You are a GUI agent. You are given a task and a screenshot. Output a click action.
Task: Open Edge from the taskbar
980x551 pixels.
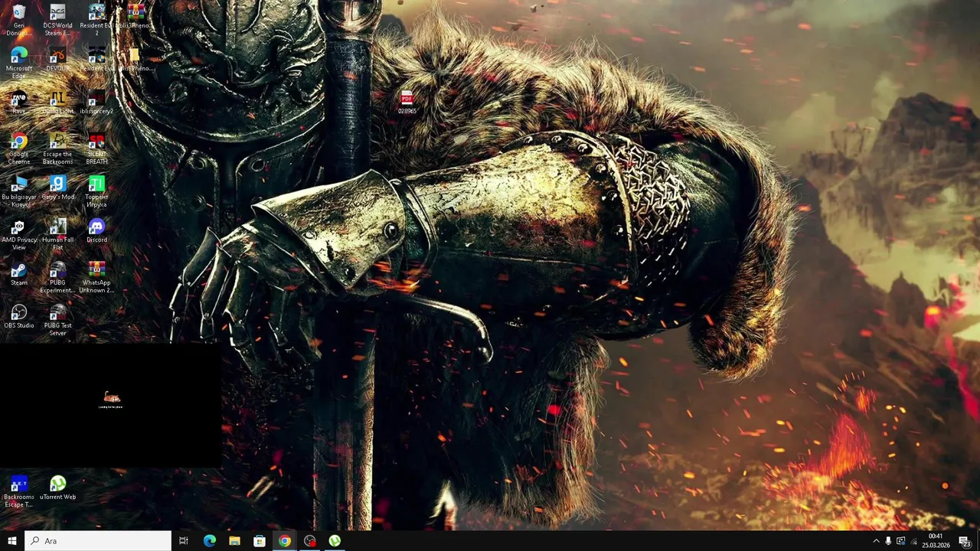(209, 541)
